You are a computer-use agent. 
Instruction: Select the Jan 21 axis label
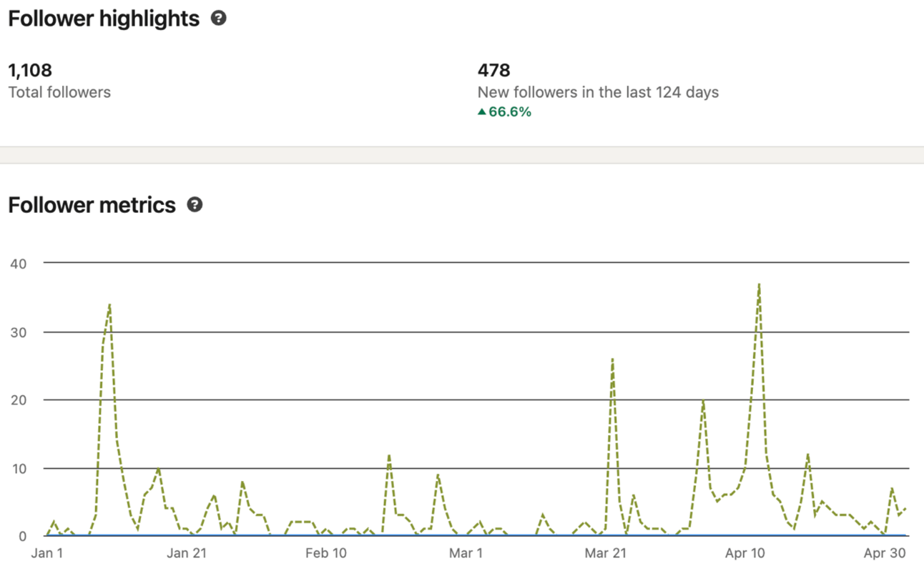[x=187, y=553]
